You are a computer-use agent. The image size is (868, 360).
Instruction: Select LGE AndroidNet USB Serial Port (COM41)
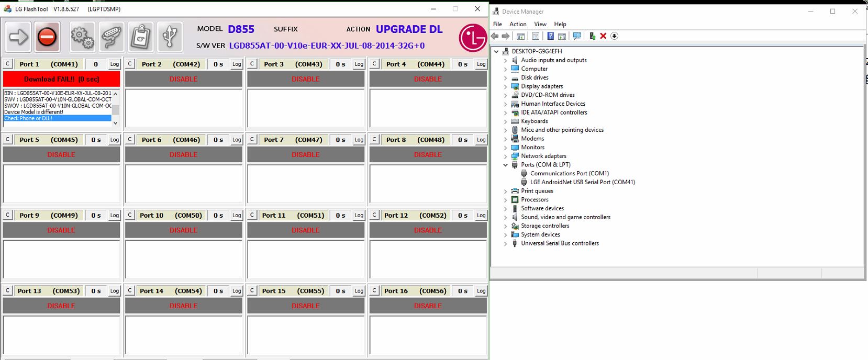[x=582, y=182]
